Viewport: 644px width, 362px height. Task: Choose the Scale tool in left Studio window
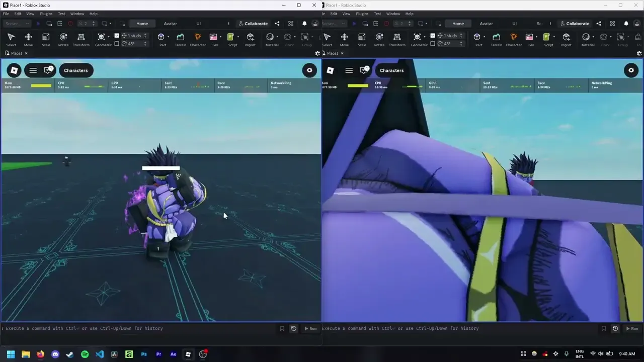click(x=46, y=39)
